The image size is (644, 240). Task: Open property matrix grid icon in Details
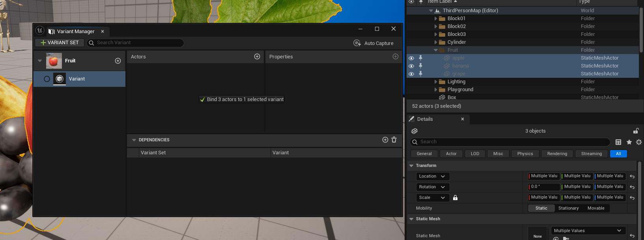pyautogui.click(x=618, y=142)
